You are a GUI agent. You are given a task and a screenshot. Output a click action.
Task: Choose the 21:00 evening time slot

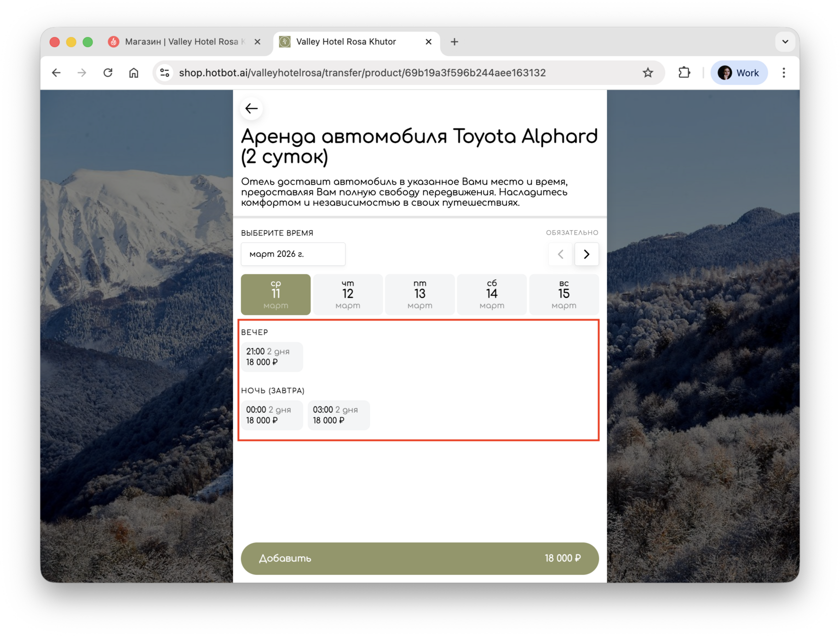(x=272, y=357)
